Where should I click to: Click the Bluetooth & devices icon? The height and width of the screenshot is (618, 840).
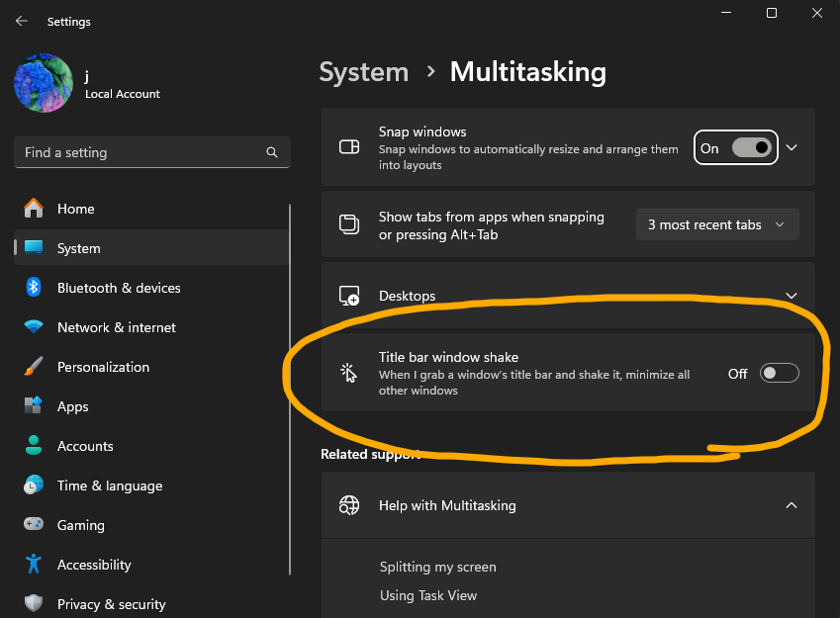point(34,288)
